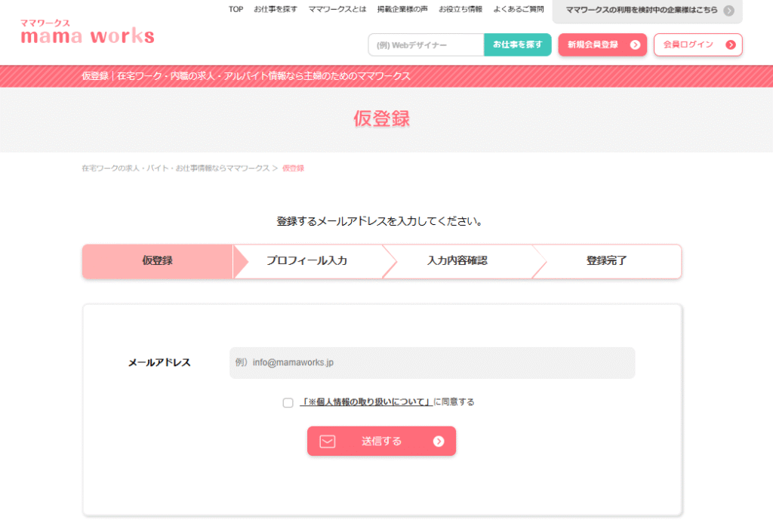This screenshot has width=773, height=532.
Task: Select the 入力内容確認 step
Action: [x=457, y=261]
